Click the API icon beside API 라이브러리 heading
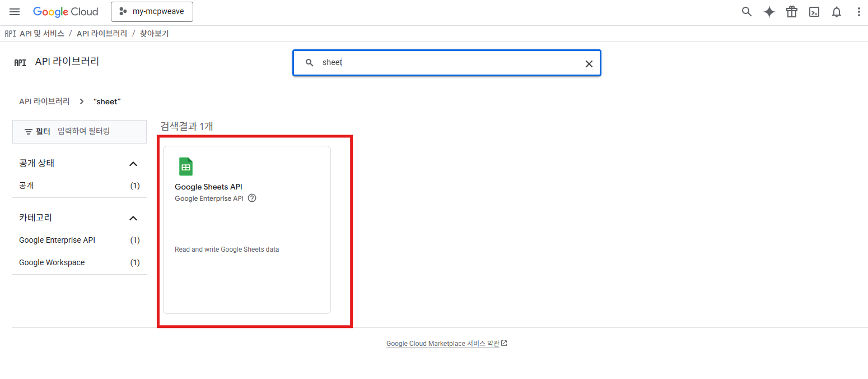 20,62
